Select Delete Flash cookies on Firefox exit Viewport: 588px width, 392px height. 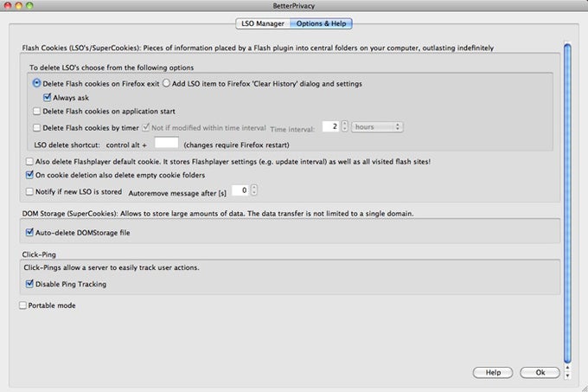(x=36, y=83)
